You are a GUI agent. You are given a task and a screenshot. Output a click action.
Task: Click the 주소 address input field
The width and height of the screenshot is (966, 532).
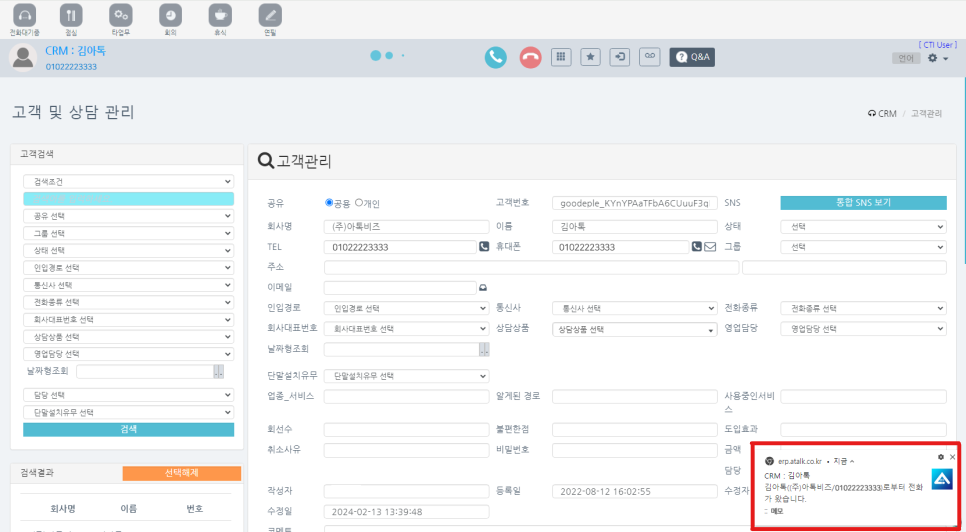[x=531, y=267]
